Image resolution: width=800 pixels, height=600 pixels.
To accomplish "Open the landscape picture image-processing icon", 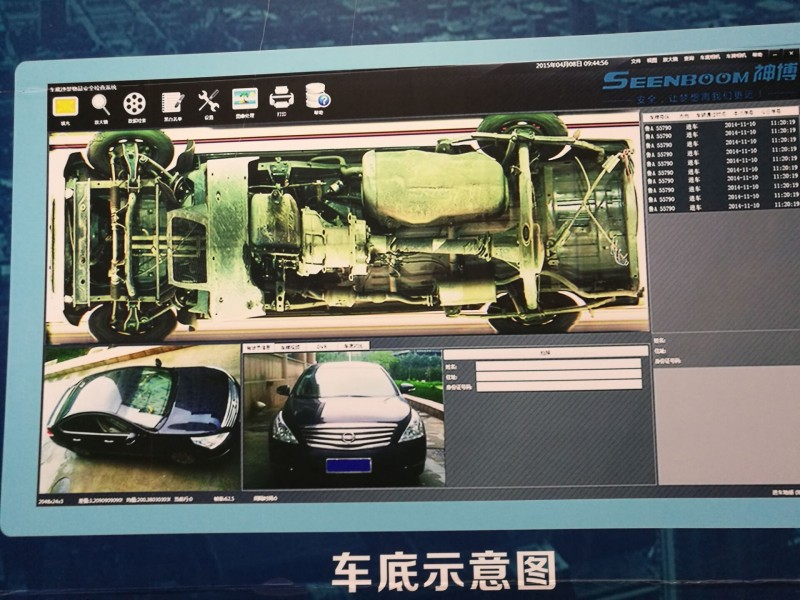I will click(245, 98).
